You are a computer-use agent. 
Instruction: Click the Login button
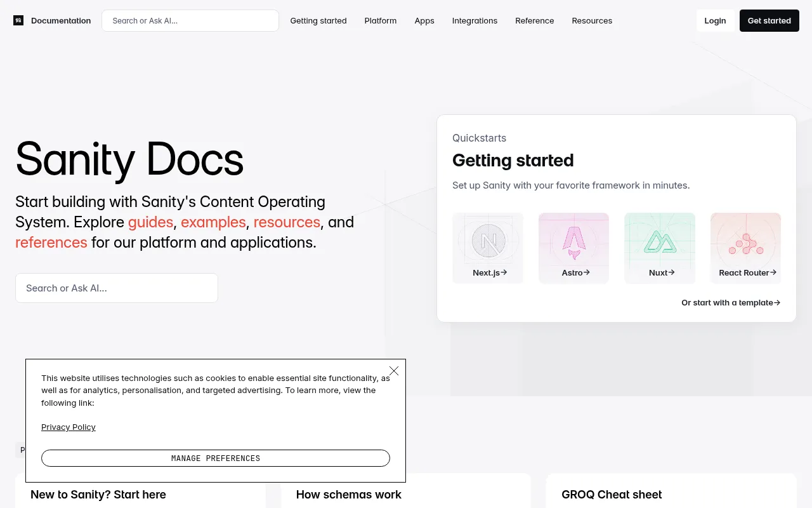coord(715,20)
